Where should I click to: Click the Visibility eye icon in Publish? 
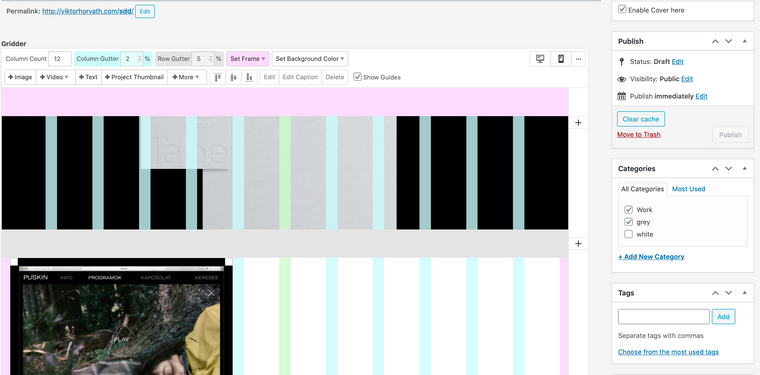[622, 79]
